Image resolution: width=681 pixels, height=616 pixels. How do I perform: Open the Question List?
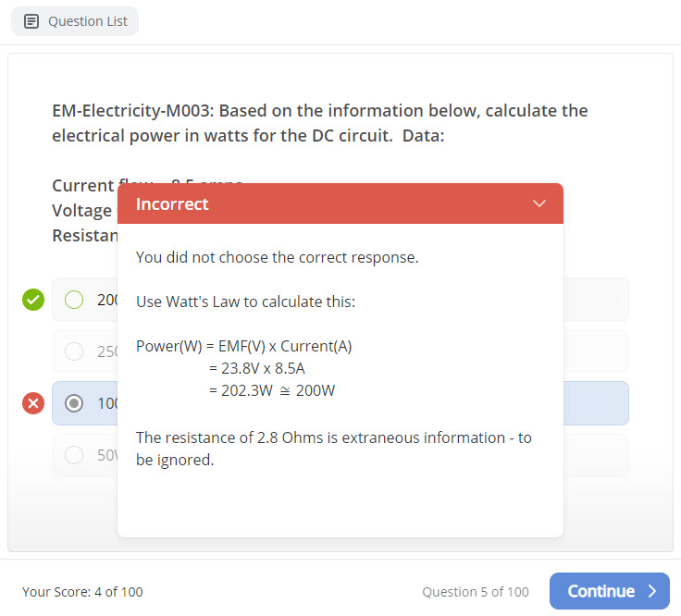pos(75,21)
